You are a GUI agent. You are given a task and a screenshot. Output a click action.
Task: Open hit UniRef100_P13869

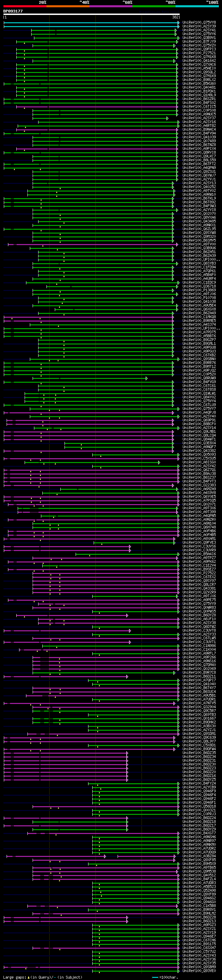[x=199, y=290]
